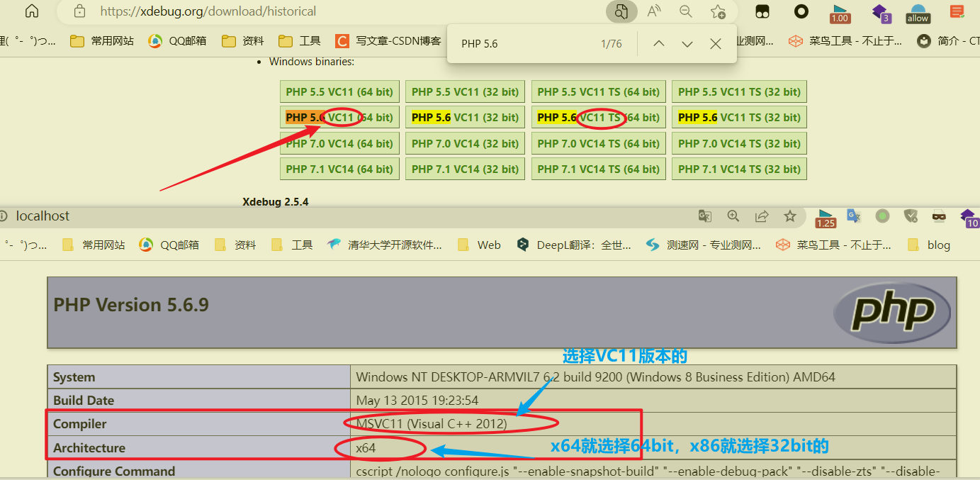Open 常用网站 bookmark folder in upper browser

coord(102,41)
